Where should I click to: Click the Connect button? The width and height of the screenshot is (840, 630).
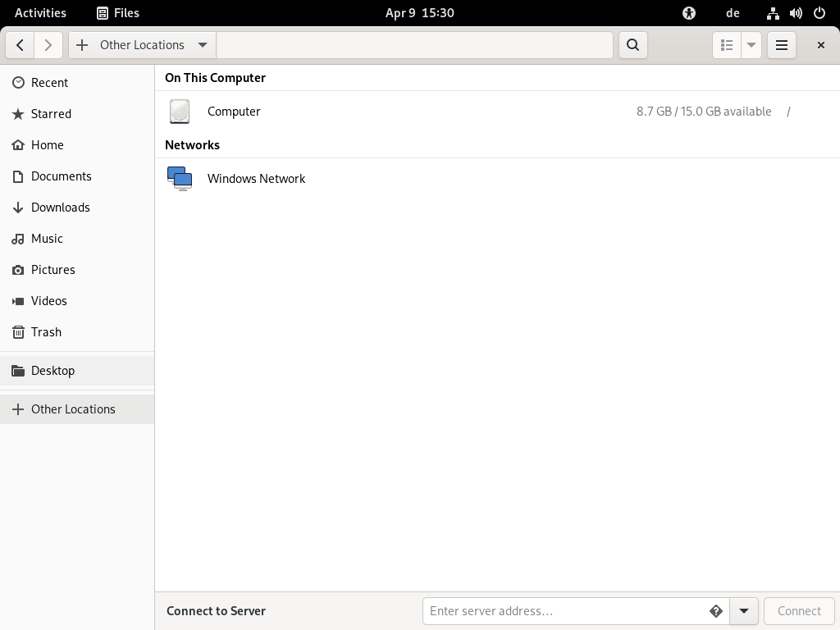pyautogui.click(x=799, y=611)
